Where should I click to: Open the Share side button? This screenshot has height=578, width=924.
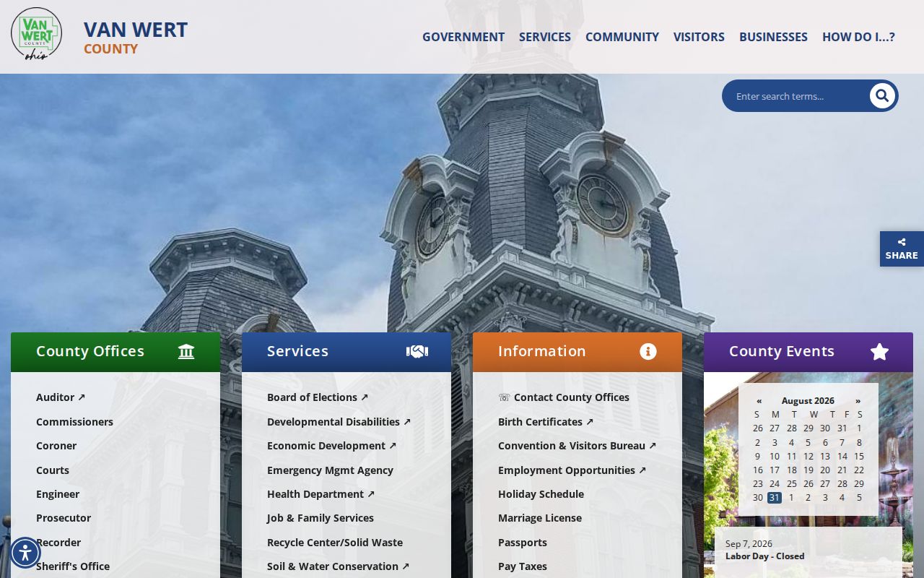pos(902,249)
